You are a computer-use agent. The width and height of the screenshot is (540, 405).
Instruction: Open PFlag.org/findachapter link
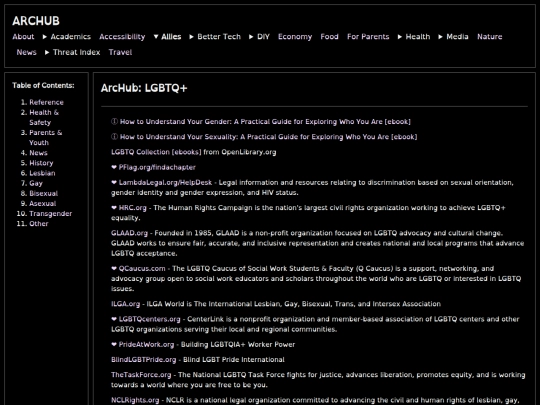(x=157, y=167)
